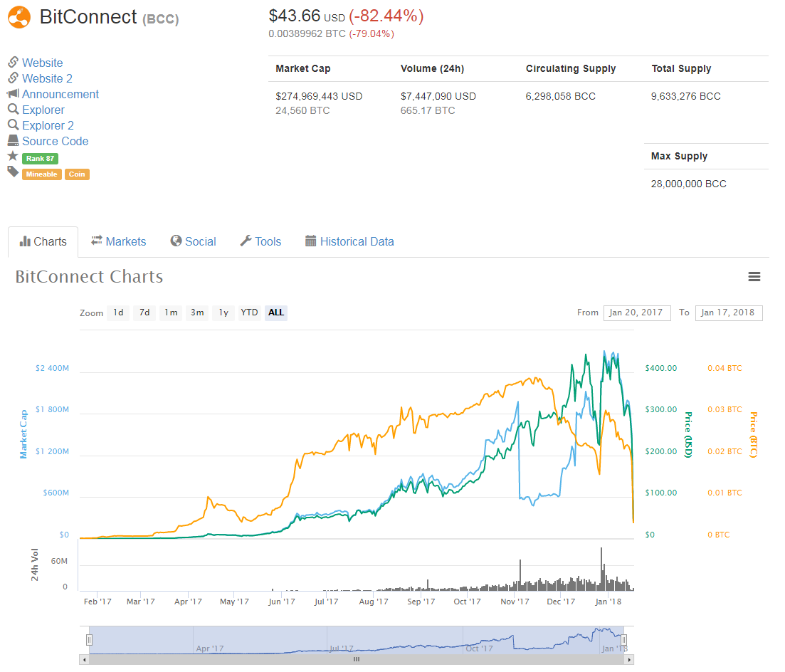Click the BitConnect orange logo icon
785x672 pixels.
[x=19, y=18]
